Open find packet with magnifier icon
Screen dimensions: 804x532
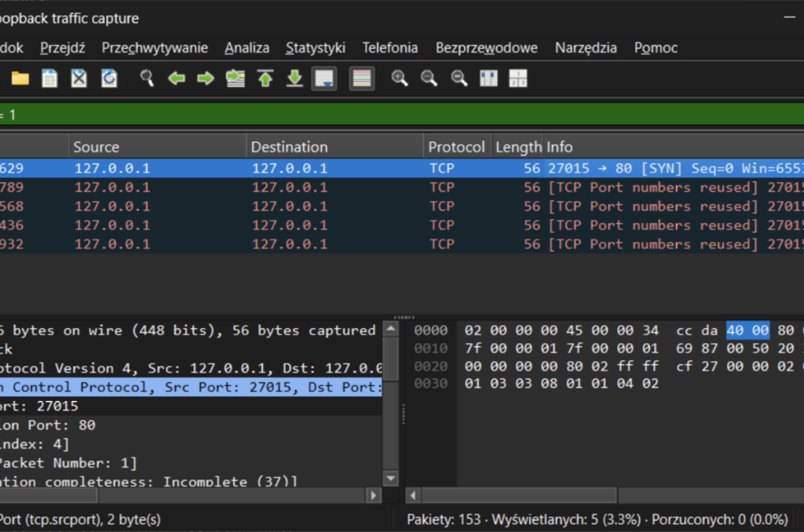tap(147, 78)
